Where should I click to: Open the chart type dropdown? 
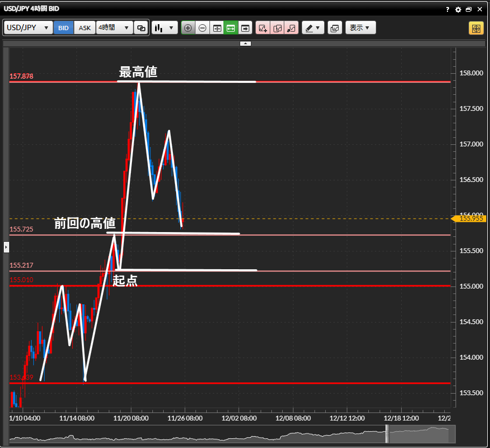(x=165, y=28)
